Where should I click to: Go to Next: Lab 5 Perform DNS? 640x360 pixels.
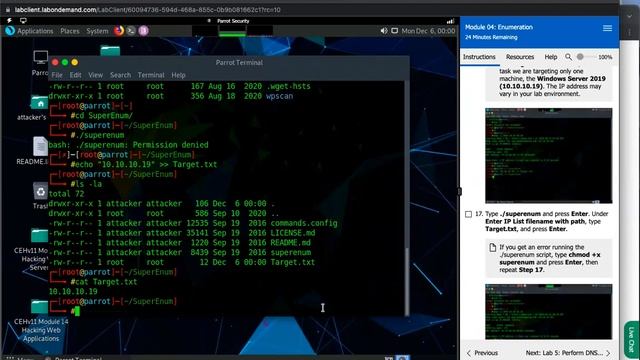[568, 353]
